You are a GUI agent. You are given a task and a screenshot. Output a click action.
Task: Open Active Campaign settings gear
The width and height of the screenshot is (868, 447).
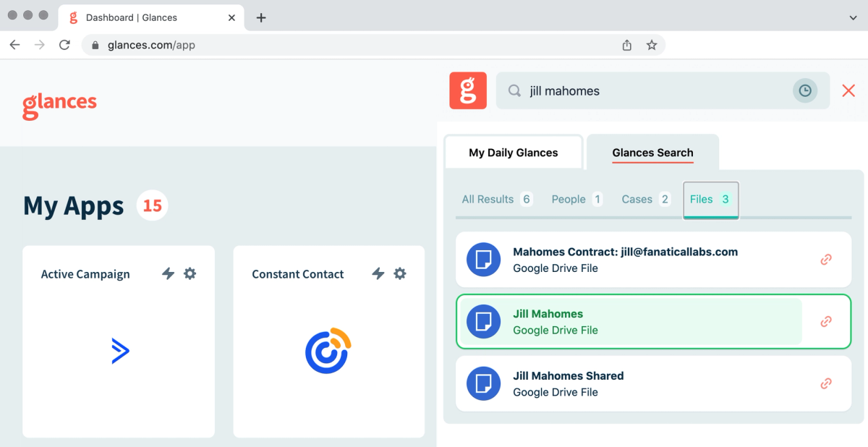coord(190,273)
